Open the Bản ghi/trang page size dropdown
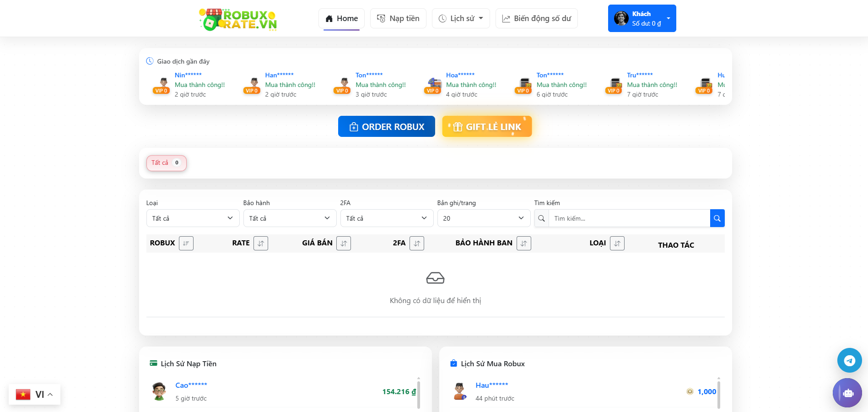 (484, 218)
